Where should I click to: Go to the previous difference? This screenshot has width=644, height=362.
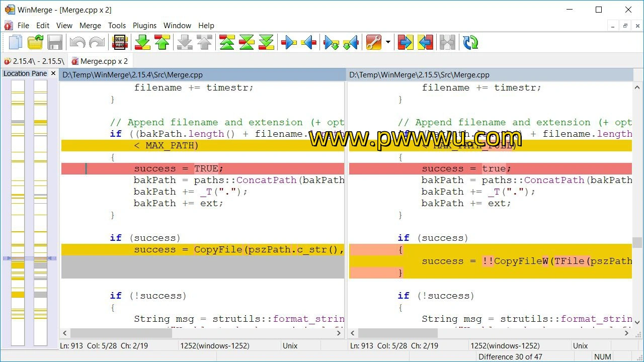pos(162,42)
